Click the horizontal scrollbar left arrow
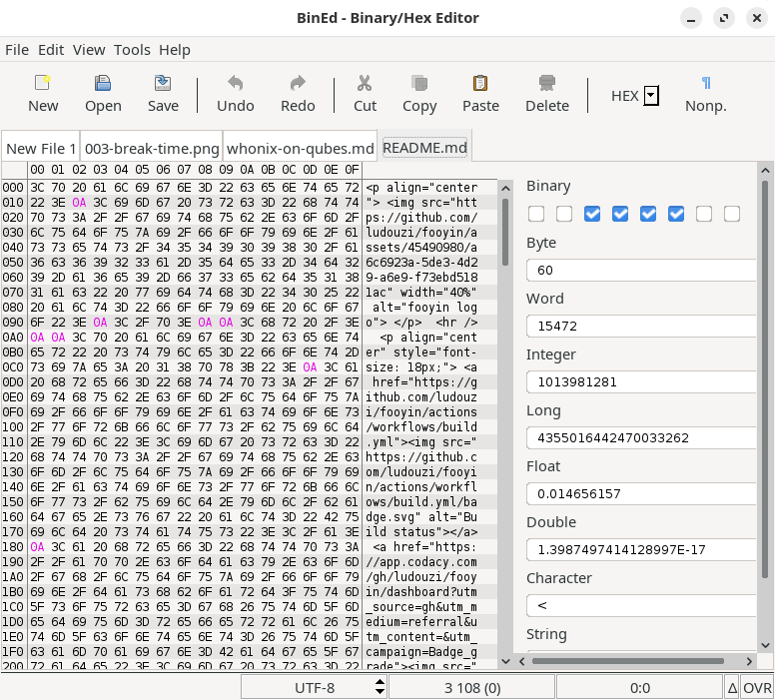This screenshot has height=700, width=775. click(x=522, y=661)
